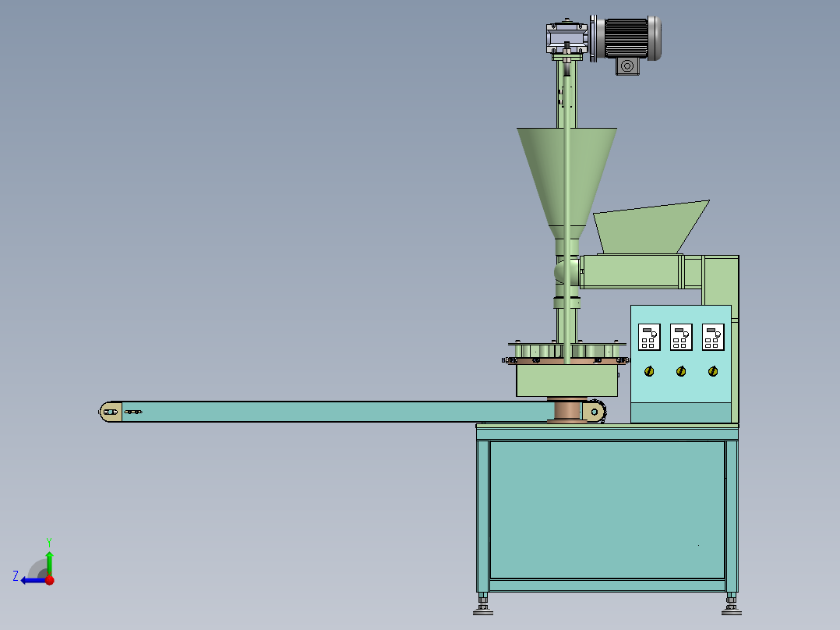
Task: Select the copper-colored shaft collar under the turntable
Action: point(566,410)
